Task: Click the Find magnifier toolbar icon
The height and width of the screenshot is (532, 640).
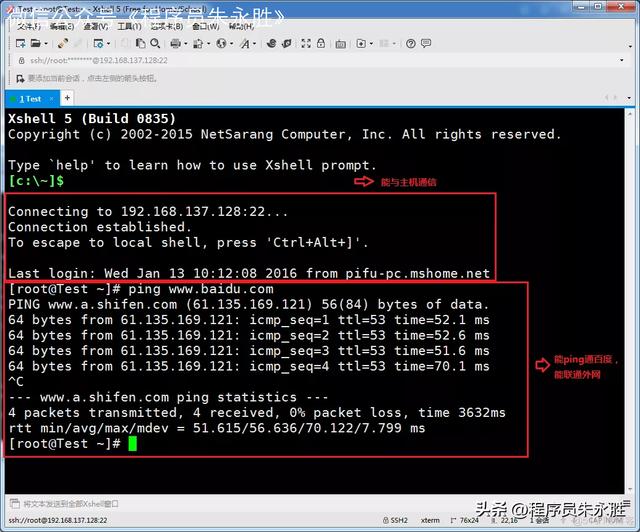Action: pos(155,43)
